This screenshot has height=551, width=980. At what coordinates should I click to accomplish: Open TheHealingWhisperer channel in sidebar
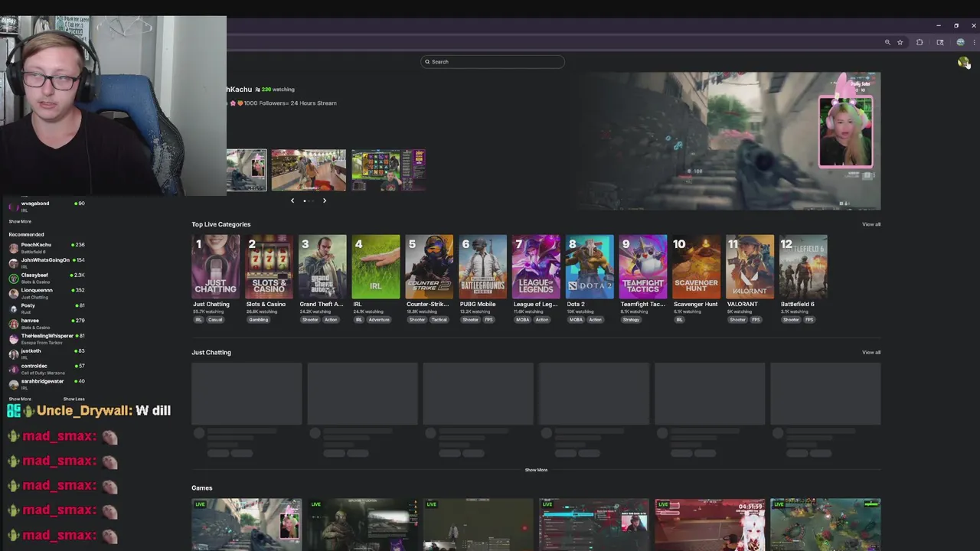[x=46, y=338]
